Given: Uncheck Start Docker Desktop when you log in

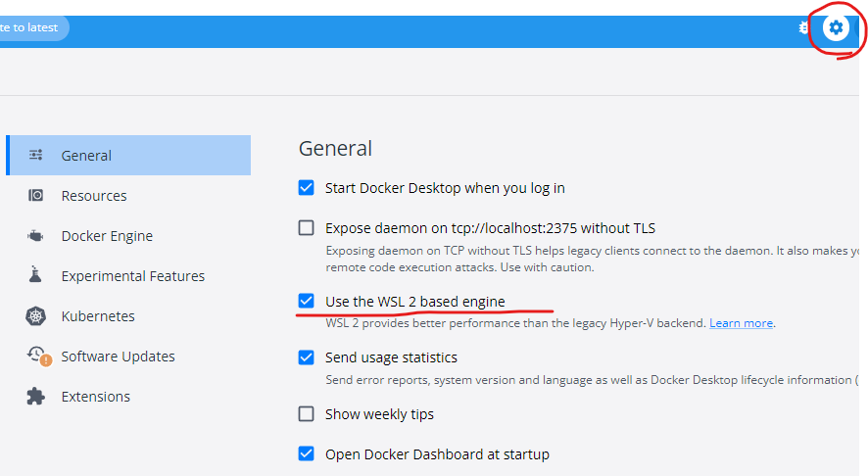Looking at the screenshot, I should tap(306, 188).
